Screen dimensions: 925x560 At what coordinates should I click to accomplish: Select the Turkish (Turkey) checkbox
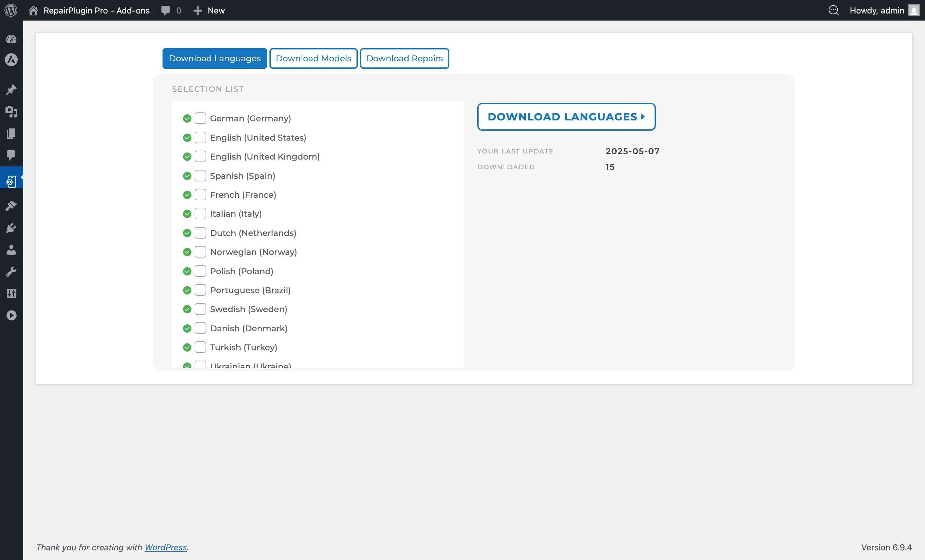click(x=201, y=347)
